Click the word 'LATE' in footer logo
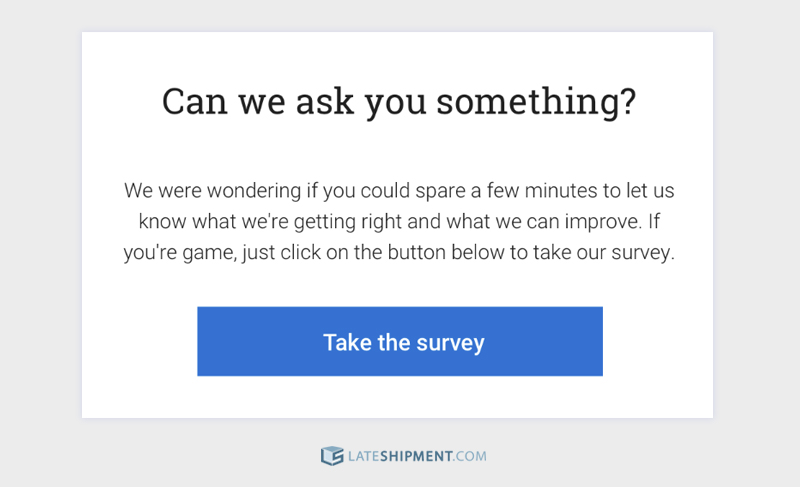Screen dimensions: 800x487 (363, 456)
